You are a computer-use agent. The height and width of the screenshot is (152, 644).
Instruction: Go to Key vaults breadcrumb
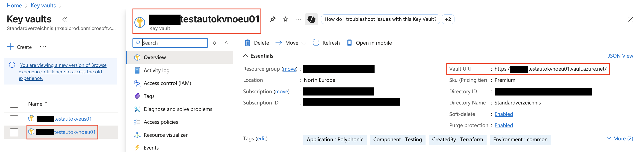tap(43, 5)
